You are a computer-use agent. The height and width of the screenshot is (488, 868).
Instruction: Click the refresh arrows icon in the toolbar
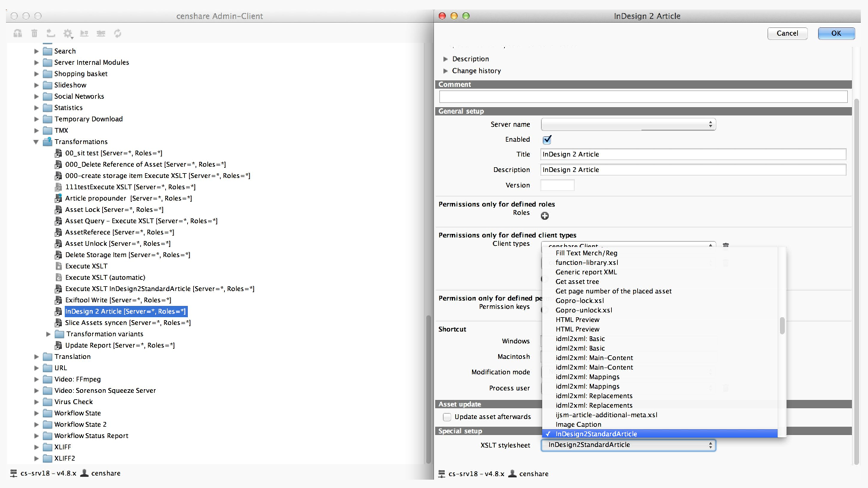(x=118, y=33)
